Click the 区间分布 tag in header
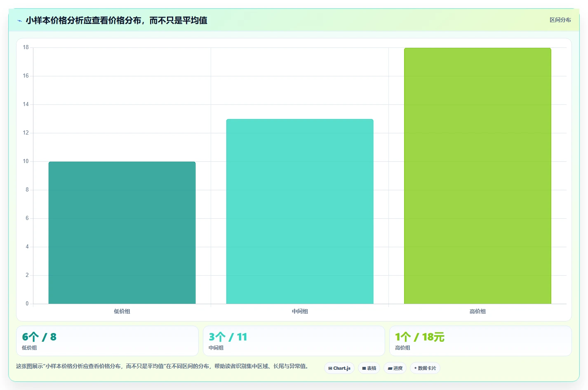 (560, 20)
